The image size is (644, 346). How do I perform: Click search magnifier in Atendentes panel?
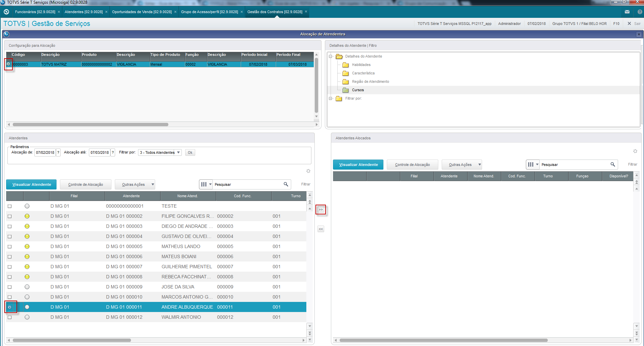coord(286,184)
